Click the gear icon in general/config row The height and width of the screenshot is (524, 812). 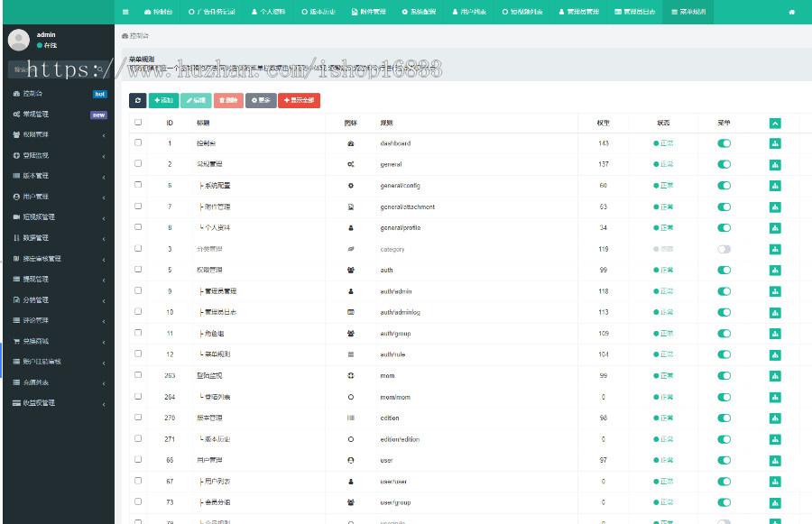[x=351, y=186]
